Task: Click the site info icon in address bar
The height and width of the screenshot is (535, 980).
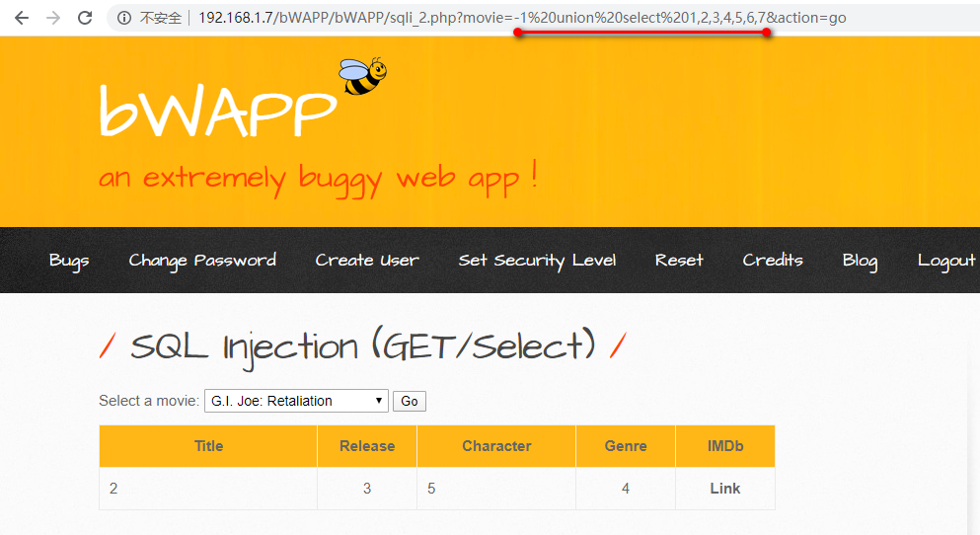Action: click(124, 18)
